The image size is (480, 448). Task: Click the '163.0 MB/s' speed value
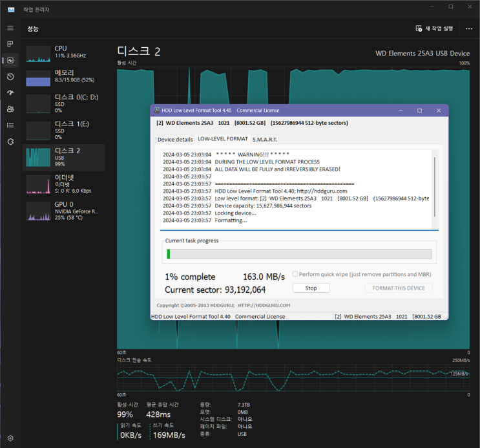[264, 277]
